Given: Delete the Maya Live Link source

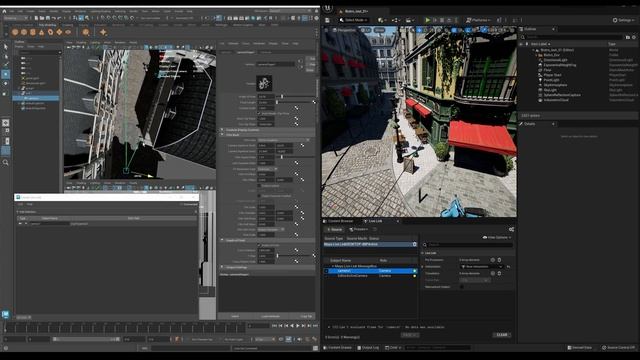Looking at the screenshot, I should click(414, 244).
